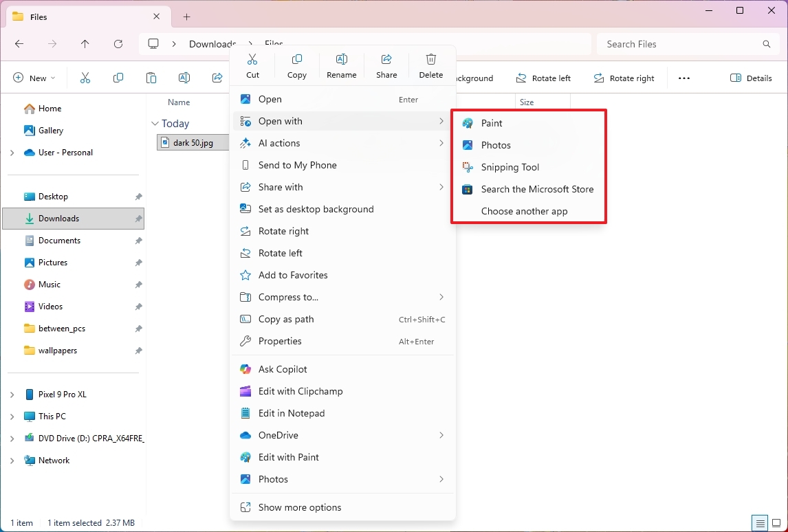788x532 pixels.
Task: Select Ask Copilot from context menu
Action: (x=283, y=369)
